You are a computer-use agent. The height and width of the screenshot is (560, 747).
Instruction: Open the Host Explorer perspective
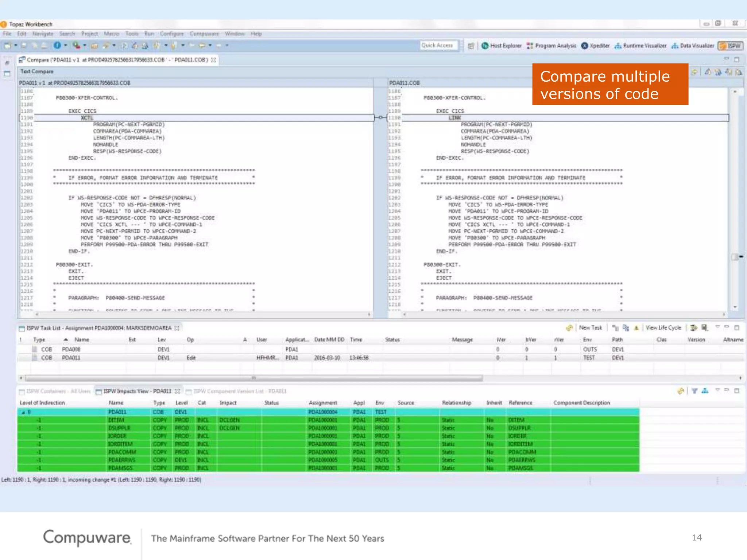tap(502, 46)
